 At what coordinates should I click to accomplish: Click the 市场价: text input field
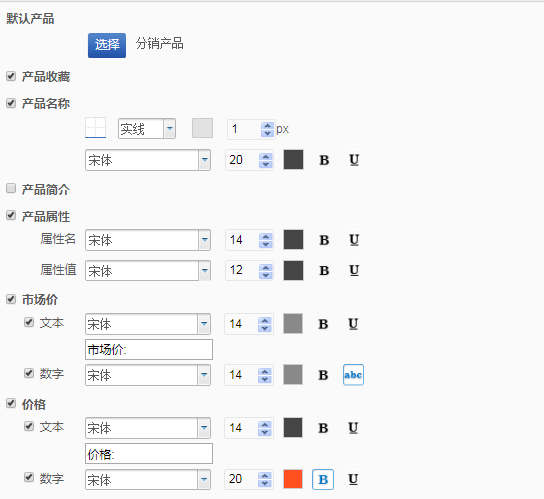(x=149, y=349)
